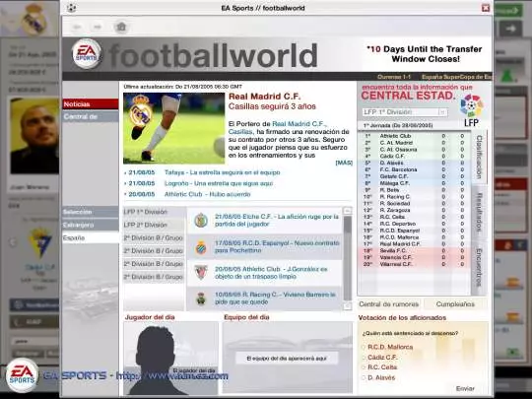
Task: Click the Athletic Club crest icon
Action: click(201, 273)
